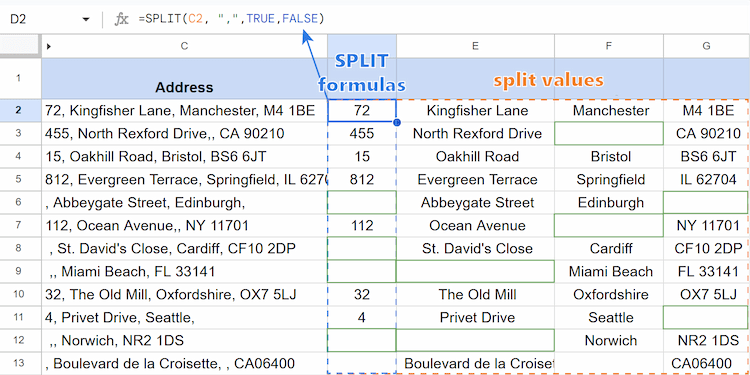Screen dimensions: 750x375
Task: Click cell '112, Ocean Avenue,, NY 11701'
Action: pyautogui.click(x=184, y=225)
